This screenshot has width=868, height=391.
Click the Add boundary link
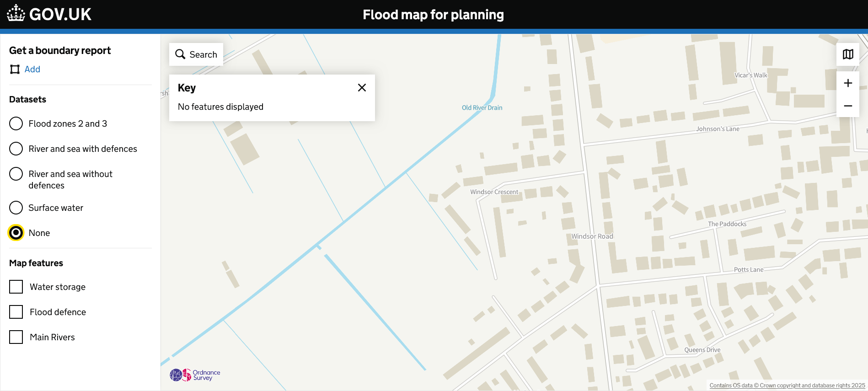coord(32,69)
